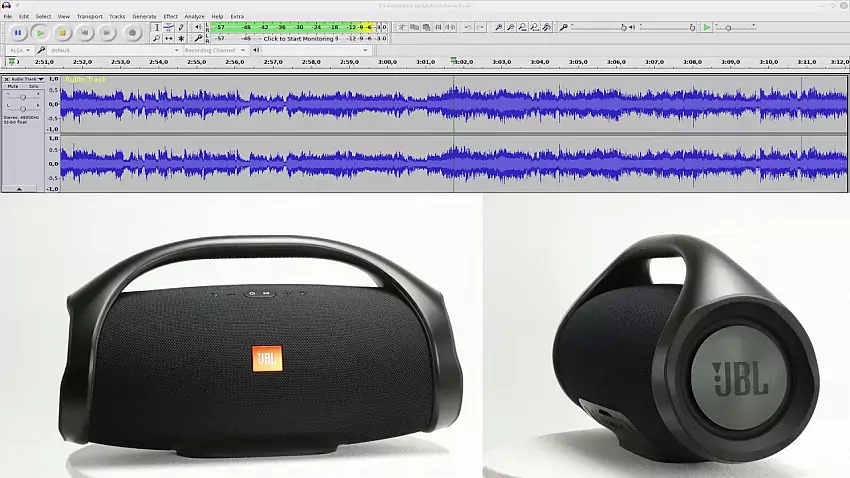Open the Transport menu
The image size is (850, 478).
89,16
